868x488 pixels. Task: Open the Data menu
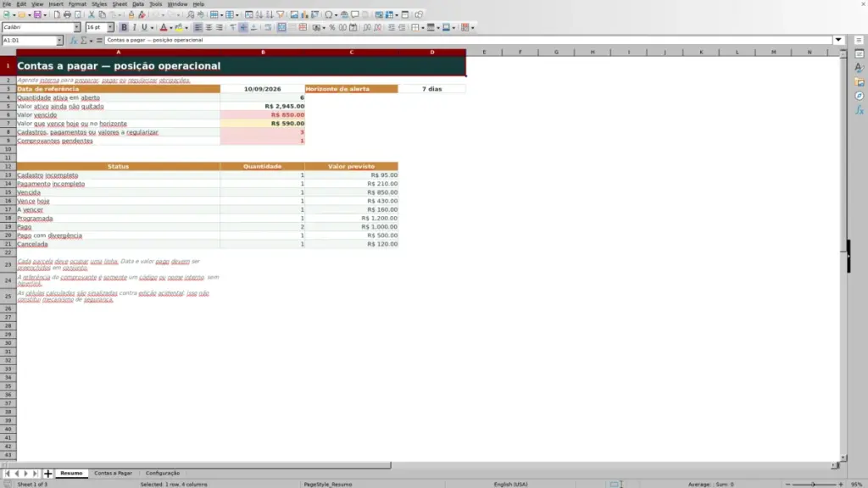pos(138,4)
